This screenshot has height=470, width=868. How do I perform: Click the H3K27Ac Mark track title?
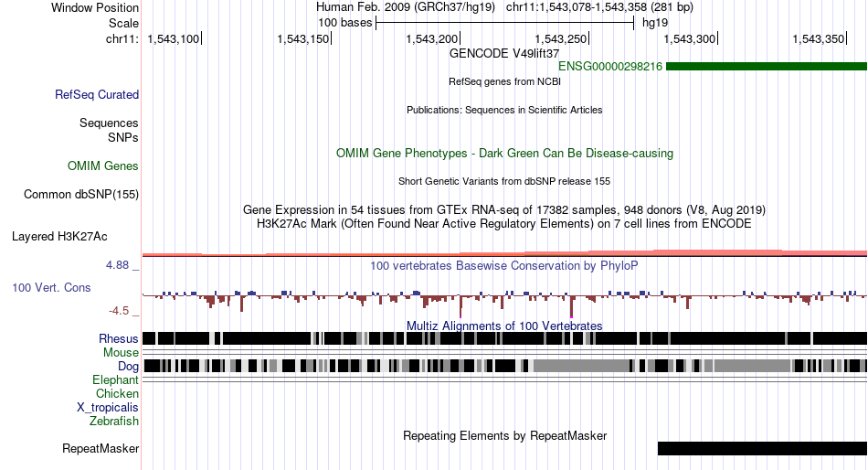[x=504, y=224]
